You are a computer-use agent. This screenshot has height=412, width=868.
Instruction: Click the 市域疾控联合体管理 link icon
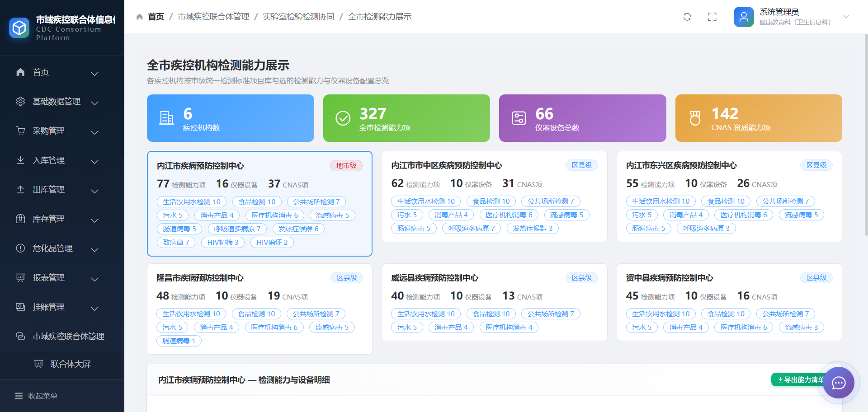click(x=20, y=336)
